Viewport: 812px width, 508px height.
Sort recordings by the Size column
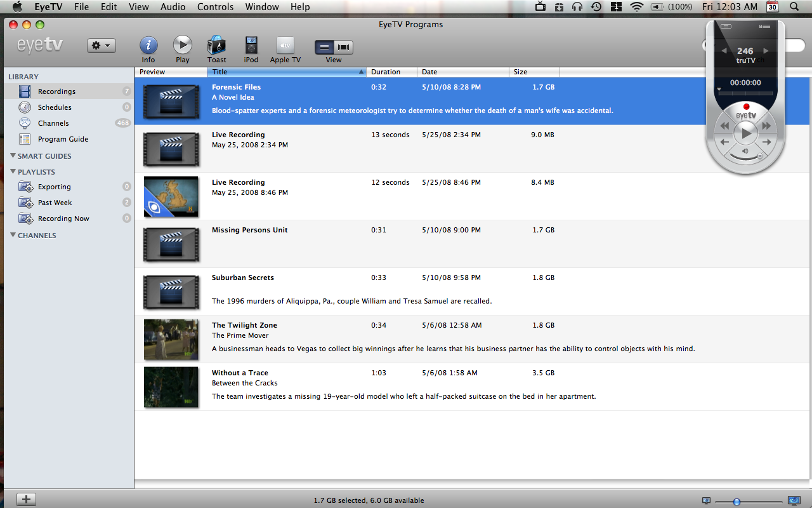pyautogui.click(x=534, y=72)
